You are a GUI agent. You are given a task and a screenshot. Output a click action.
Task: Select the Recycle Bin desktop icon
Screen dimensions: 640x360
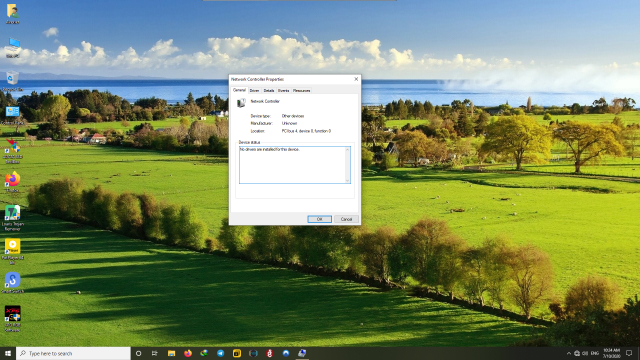pyautogui.click(x=13, y=81)
